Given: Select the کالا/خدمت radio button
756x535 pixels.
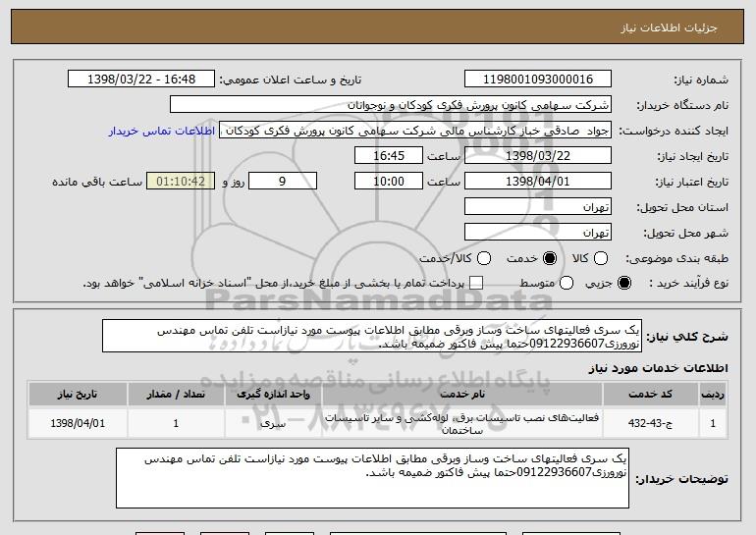Looking at the screenshot, I should point(484,258).
